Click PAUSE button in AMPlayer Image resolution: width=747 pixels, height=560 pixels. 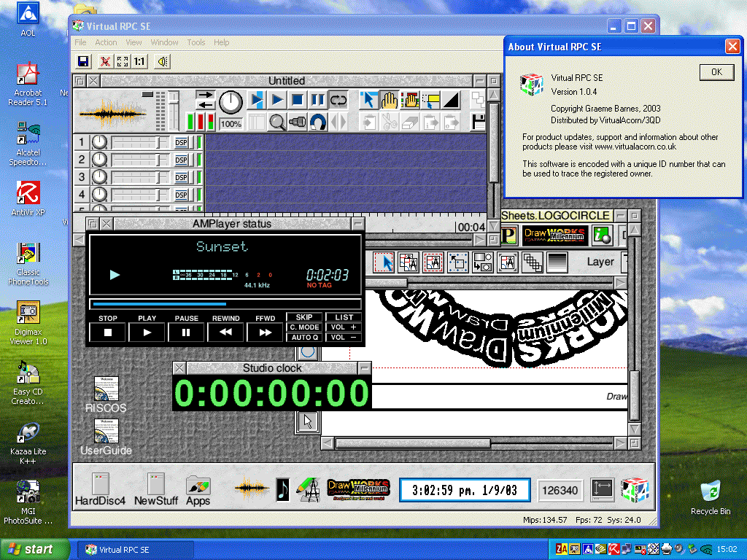(186, 332)
